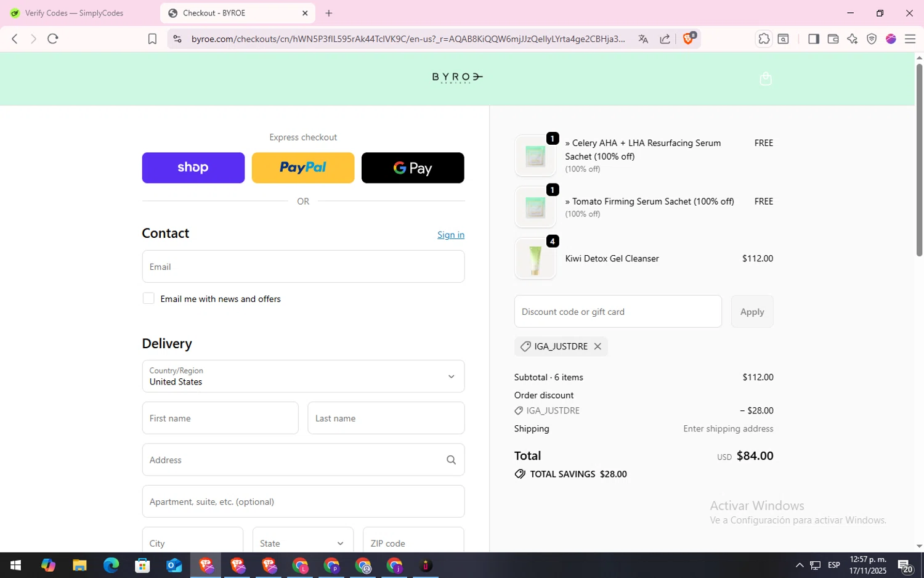Launch Microsoft Edge from taskbar
The width and height of the screenshot is (924, 578).
111,565
